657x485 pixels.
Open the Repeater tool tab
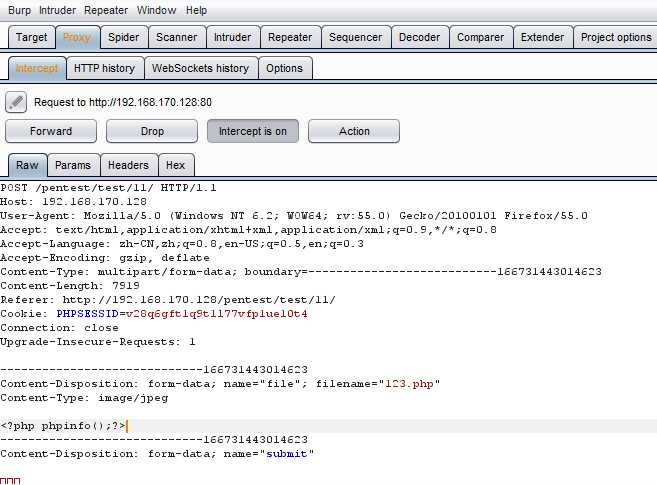click(290, 37)
